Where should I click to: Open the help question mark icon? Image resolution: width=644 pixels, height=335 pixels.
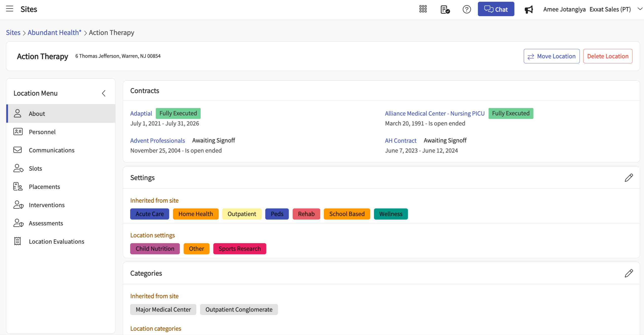pyautogui.click(x=466, y=9)
